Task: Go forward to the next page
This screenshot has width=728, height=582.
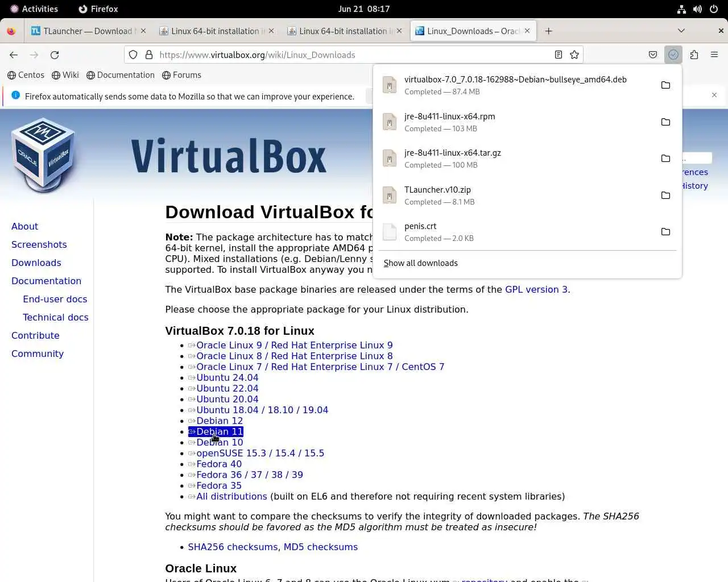Action: 34,55
